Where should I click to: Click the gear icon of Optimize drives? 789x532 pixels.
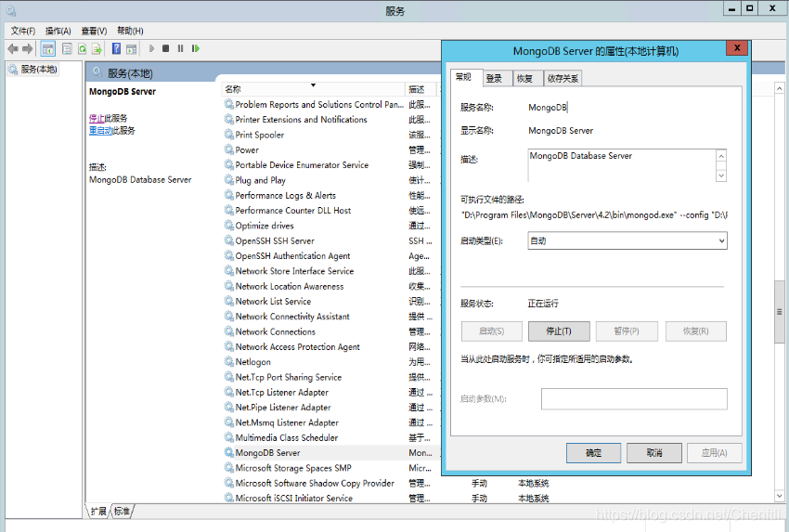[229, 226]
